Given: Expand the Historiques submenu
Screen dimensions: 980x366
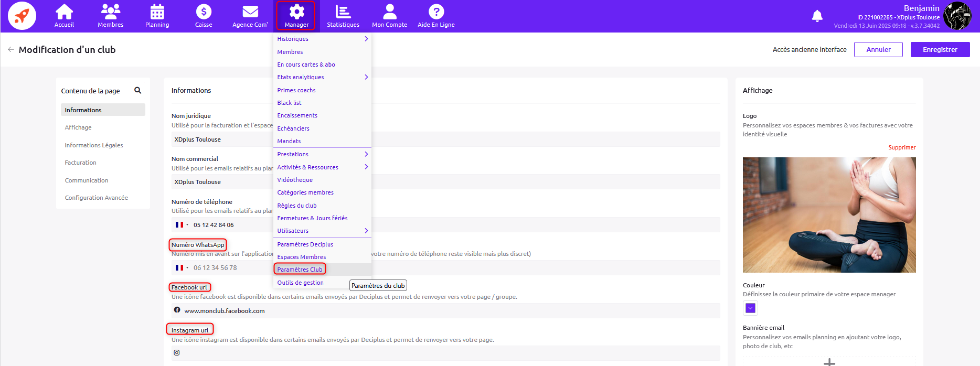Looking at the screenshot, I should [323, 39].
